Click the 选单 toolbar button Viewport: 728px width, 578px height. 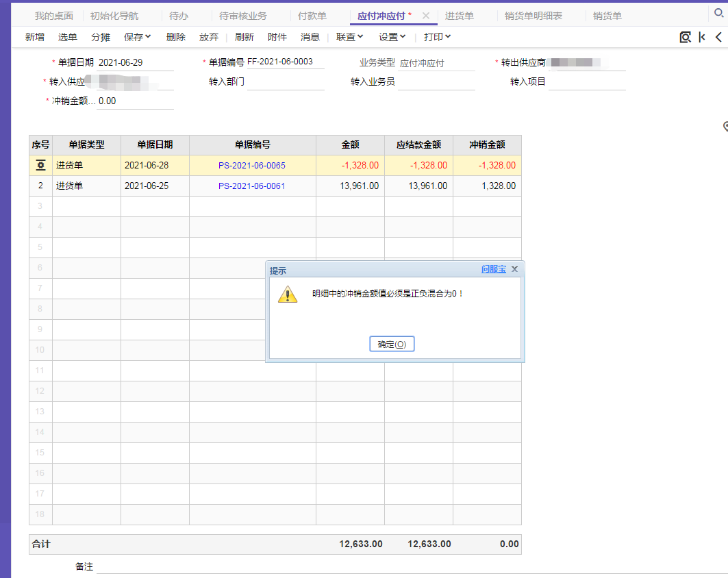click(67, 37)
